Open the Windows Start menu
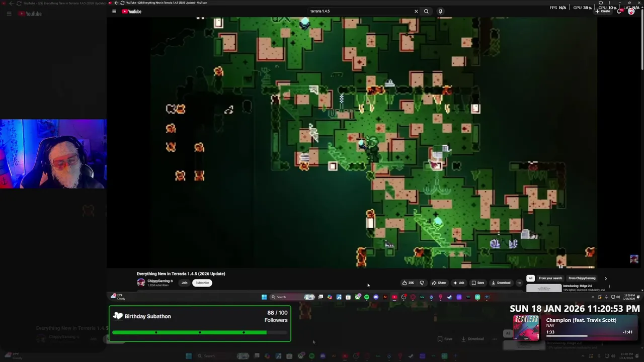This screenshot has height=362, width=644. pyautogui.click(x=264, y=297)
